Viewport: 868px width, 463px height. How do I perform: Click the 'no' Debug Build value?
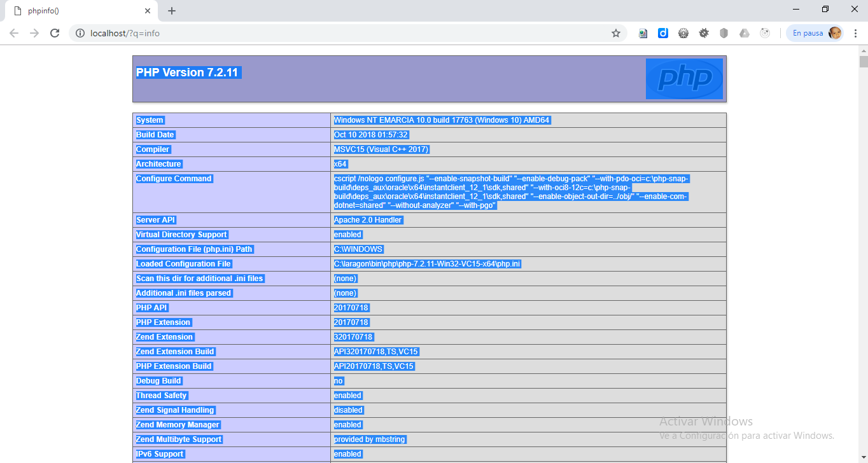(339, 381)
